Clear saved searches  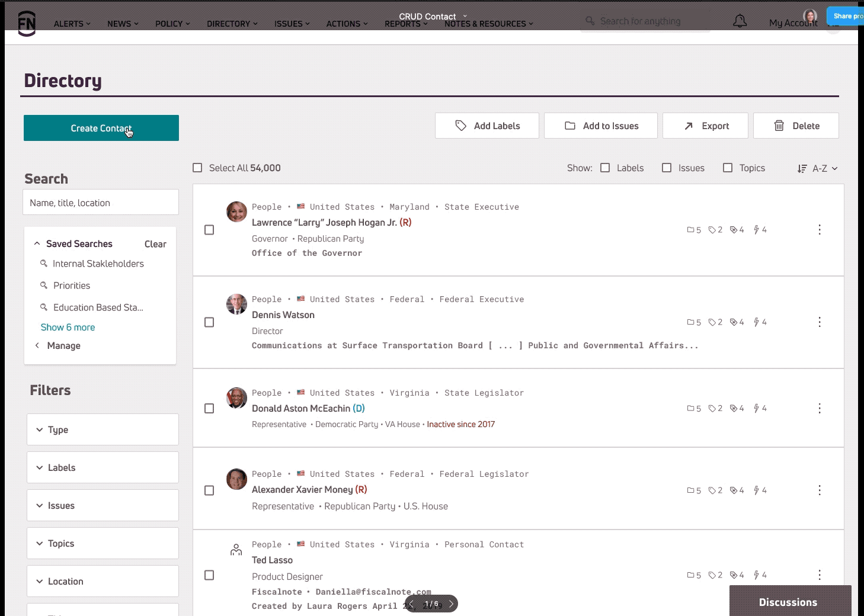[x=155, y=244]
